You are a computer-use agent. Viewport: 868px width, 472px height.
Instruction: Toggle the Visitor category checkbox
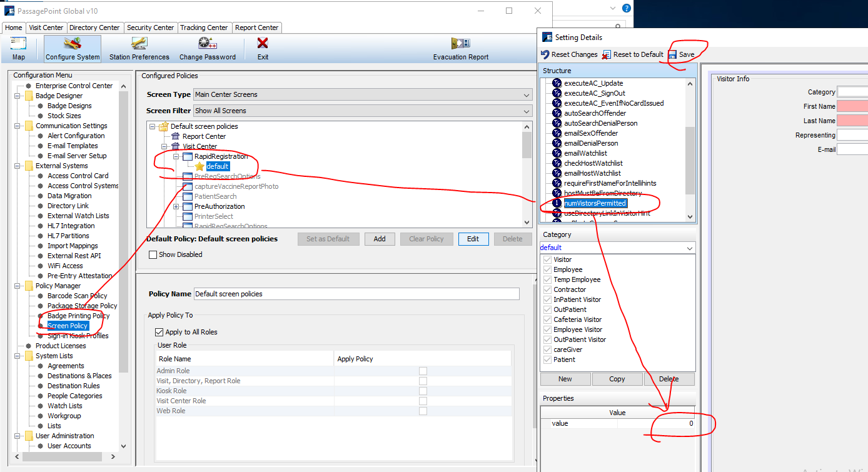(548, 259)
